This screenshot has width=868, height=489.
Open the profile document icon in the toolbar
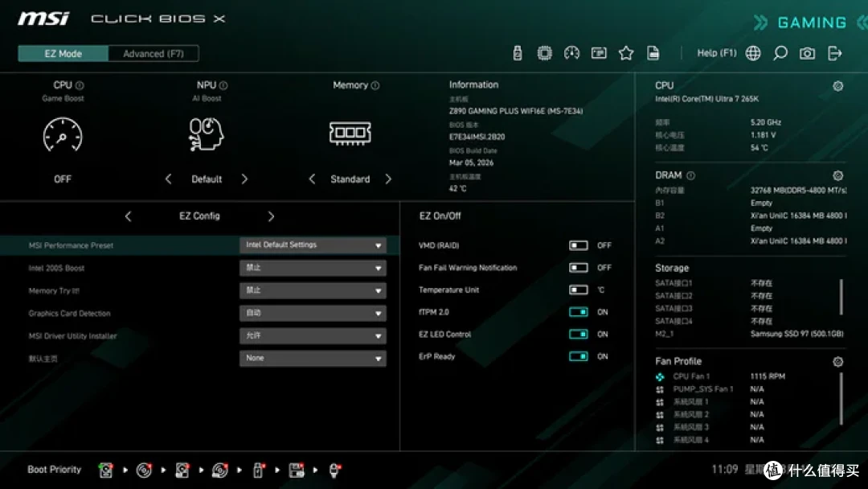(x=653, y=53)
